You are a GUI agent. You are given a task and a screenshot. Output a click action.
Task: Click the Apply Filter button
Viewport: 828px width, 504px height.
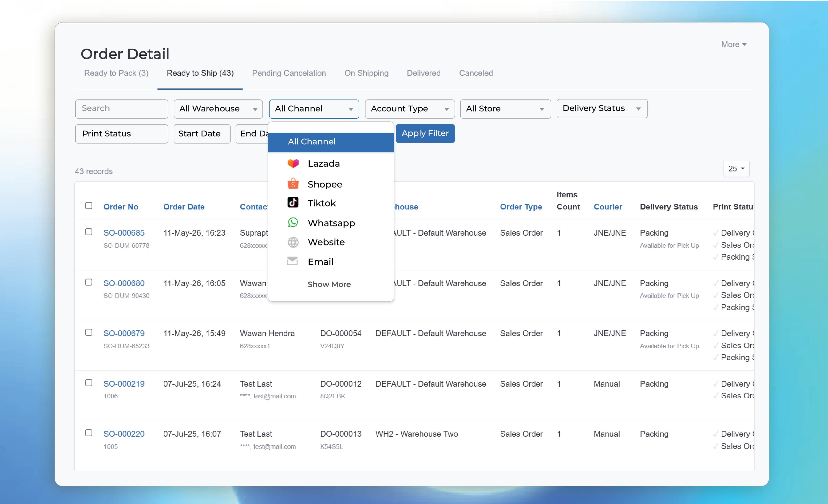point(425,133)
